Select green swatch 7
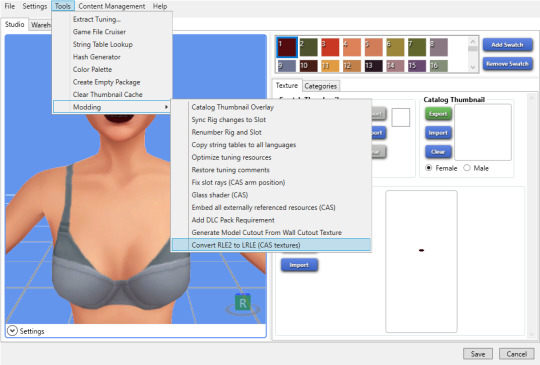This screenshot has height=365, width=540. point(417,47)
